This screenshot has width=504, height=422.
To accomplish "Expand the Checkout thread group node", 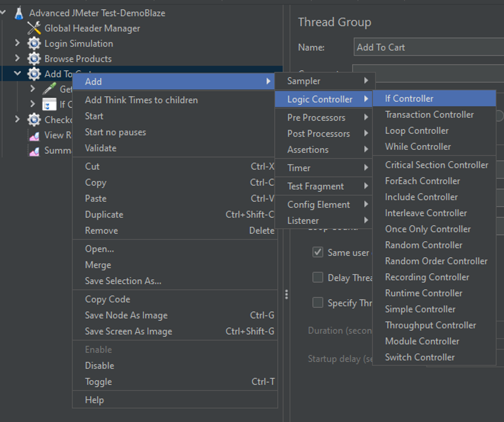I will [17, 119].
